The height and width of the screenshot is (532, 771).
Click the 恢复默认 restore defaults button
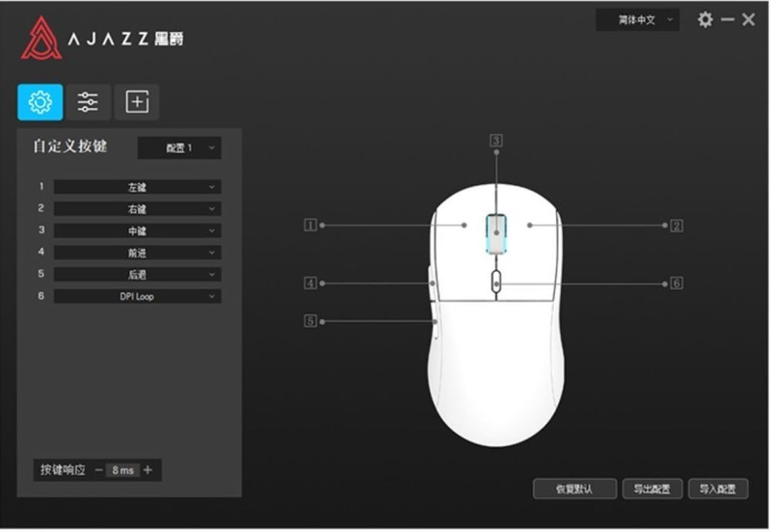tap(574, 490)
